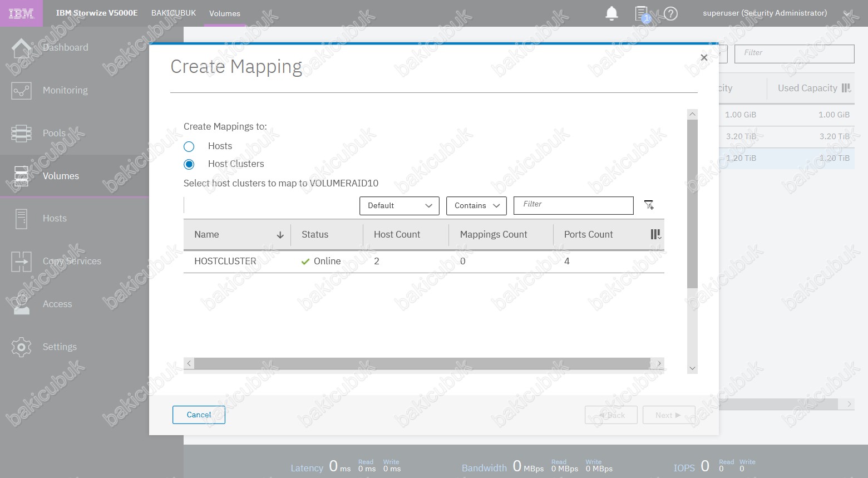The image size is (868, 478).
Task: Close the Create Mapping dialog
Action: point(704,57)
